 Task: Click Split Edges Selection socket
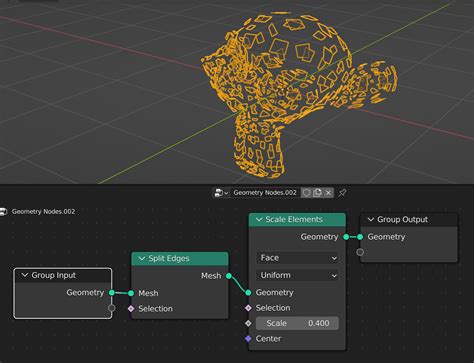pos(131,309)
